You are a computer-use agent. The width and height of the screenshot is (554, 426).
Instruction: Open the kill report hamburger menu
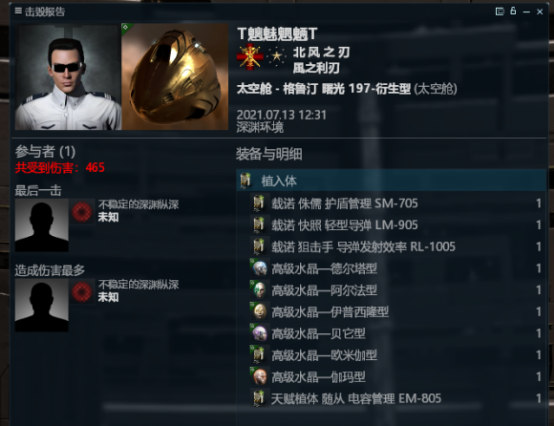(x=18, y=11)
